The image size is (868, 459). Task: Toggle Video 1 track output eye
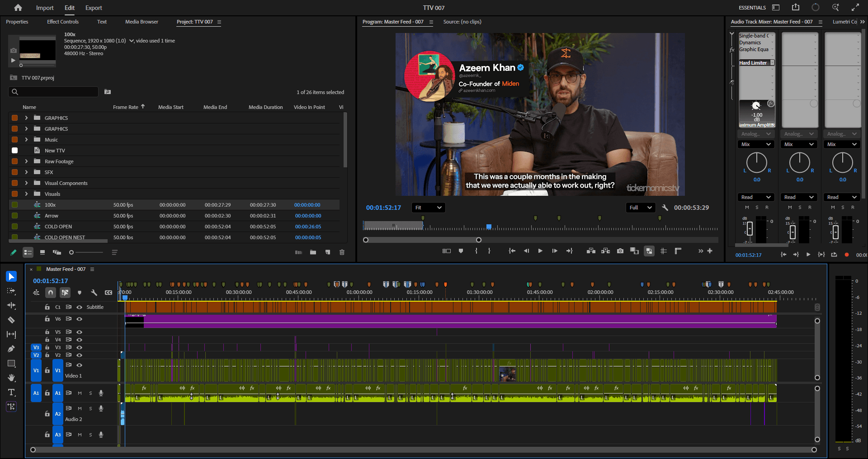click(79, 365)
